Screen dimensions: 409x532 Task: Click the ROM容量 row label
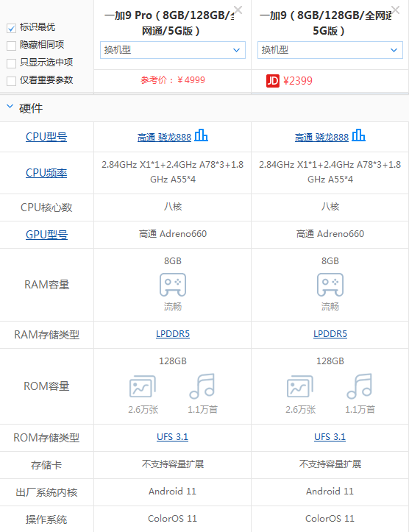point(46,386)
